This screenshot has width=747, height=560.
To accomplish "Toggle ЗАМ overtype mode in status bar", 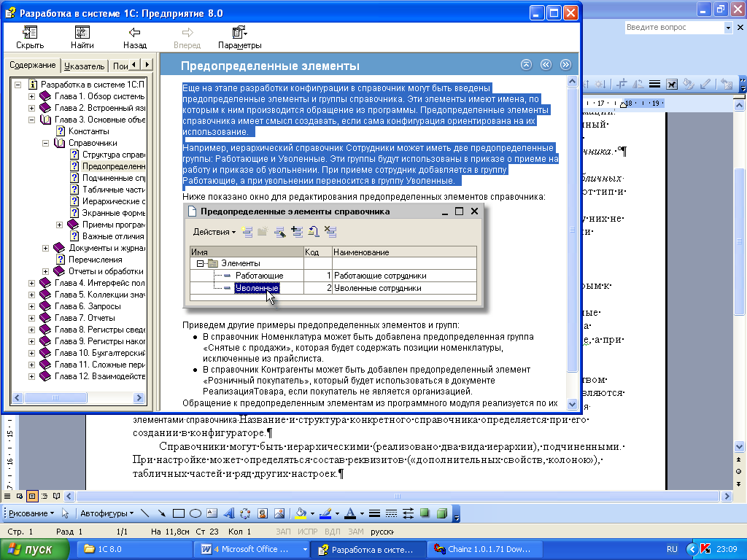I will click(x=356, y=532).
